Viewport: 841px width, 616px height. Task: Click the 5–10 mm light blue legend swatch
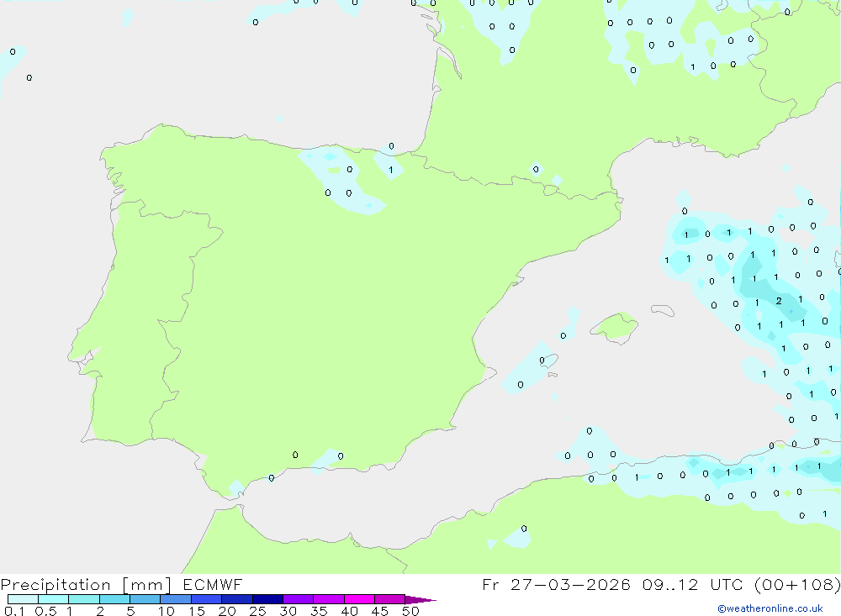(145, 599)
